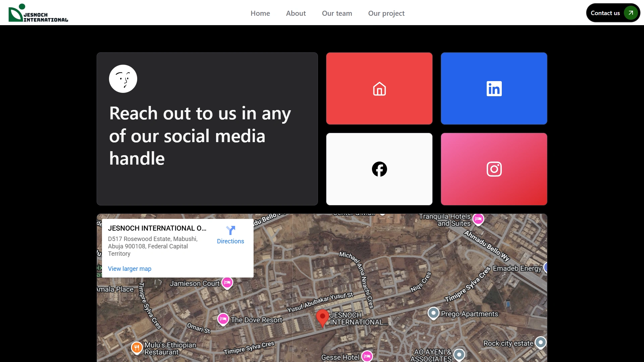The width and height of the screenshot is (644, 362).
Task: Click the Facebook icon card
Action: click(x=379, y=169)
